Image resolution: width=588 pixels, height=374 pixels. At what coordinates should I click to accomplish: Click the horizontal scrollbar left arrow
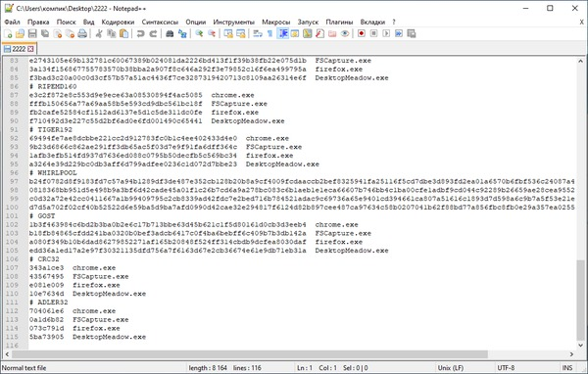click(x=7, y=354)
